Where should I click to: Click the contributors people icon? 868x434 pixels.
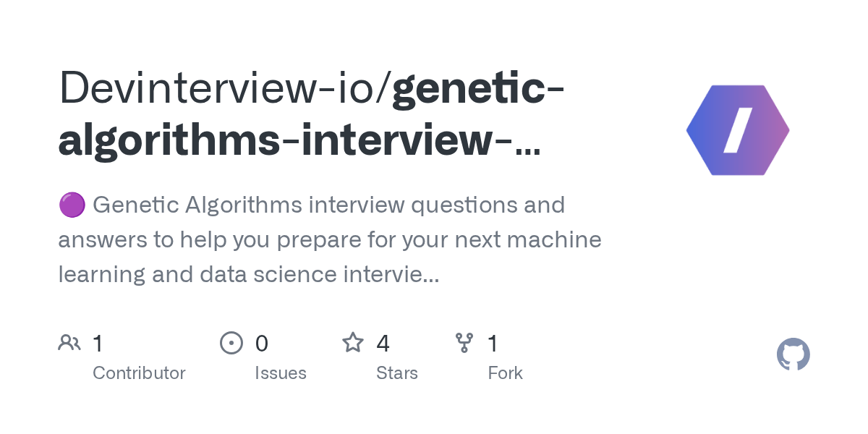69,342
